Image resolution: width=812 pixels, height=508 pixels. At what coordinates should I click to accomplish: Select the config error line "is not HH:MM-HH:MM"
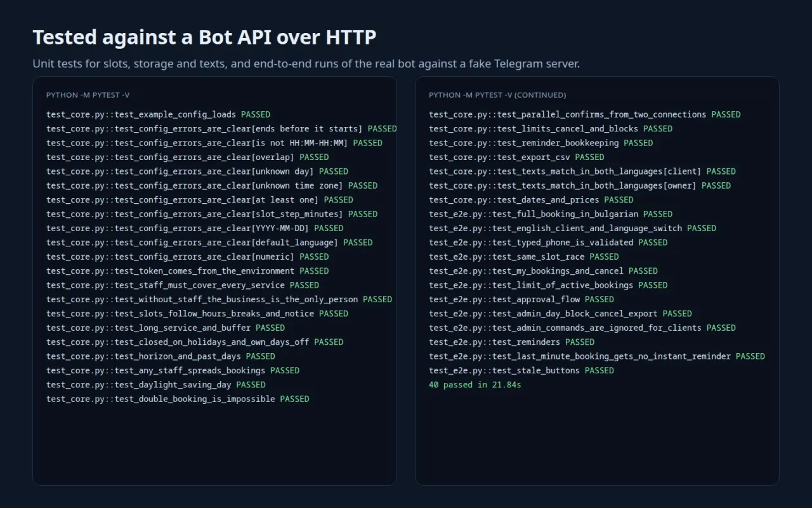pyautogui.click(x=214, y=143)
